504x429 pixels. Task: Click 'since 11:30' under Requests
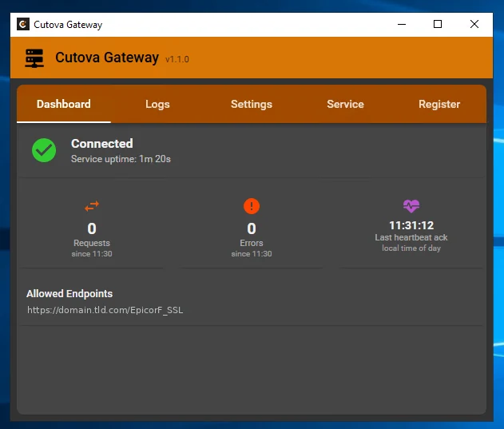point(92,254)
